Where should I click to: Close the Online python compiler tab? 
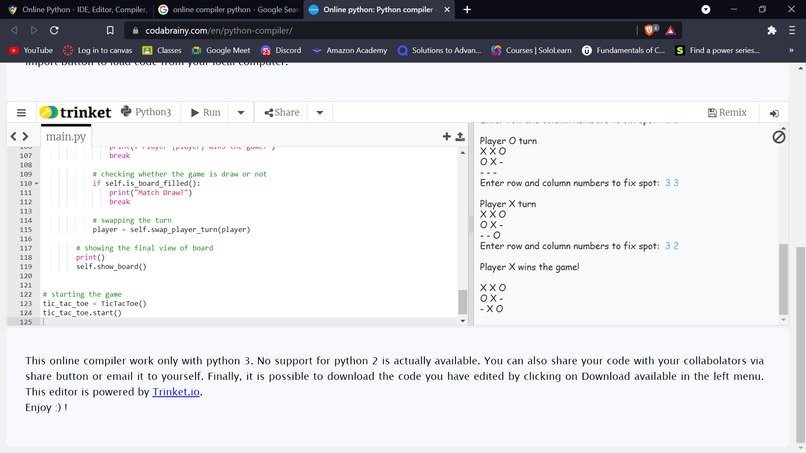tap(447, 9)
